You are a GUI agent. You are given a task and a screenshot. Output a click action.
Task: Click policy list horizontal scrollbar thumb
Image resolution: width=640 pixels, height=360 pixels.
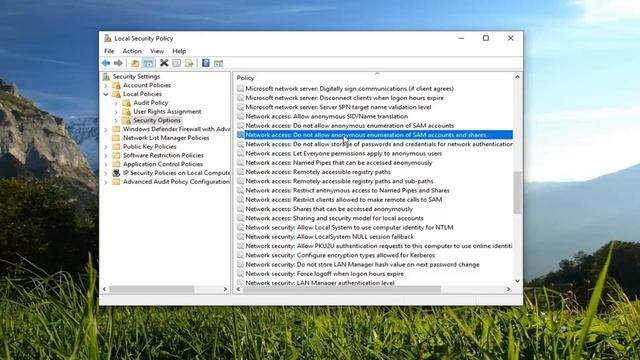342,289
